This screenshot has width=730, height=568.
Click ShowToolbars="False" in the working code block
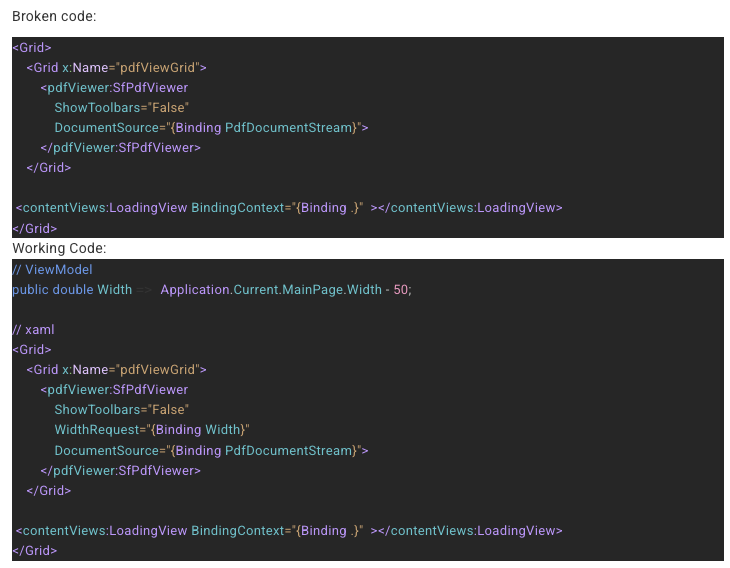(121, 409)
